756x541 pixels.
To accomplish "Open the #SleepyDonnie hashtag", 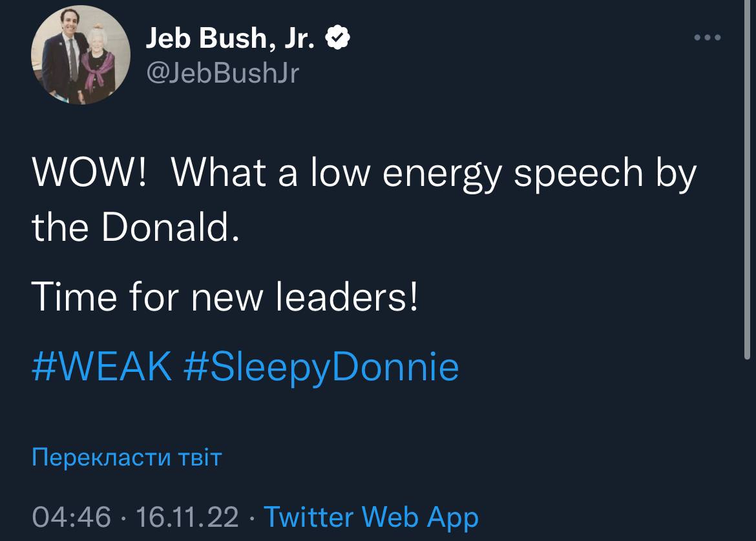I will click(x=321, y=367).
